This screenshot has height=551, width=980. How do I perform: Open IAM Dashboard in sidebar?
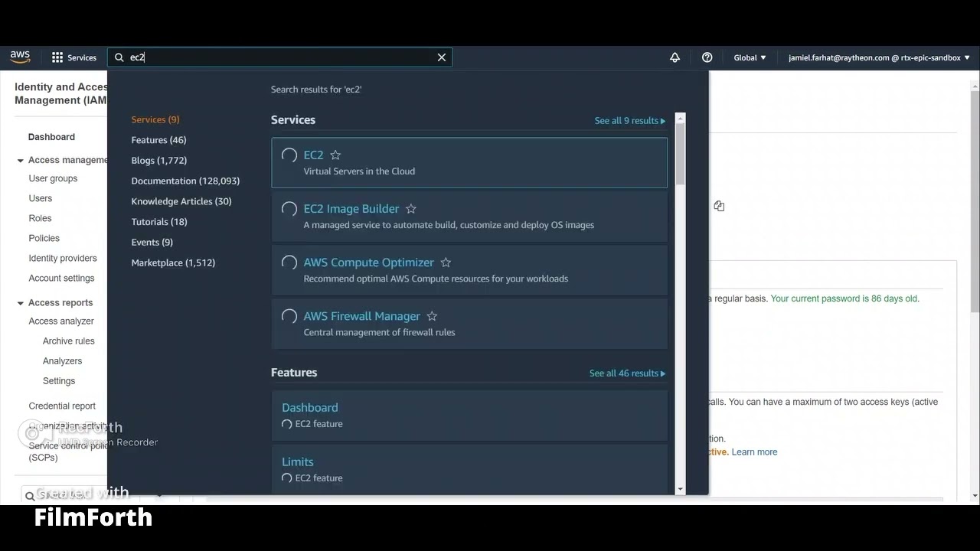[x=51, y=137]
